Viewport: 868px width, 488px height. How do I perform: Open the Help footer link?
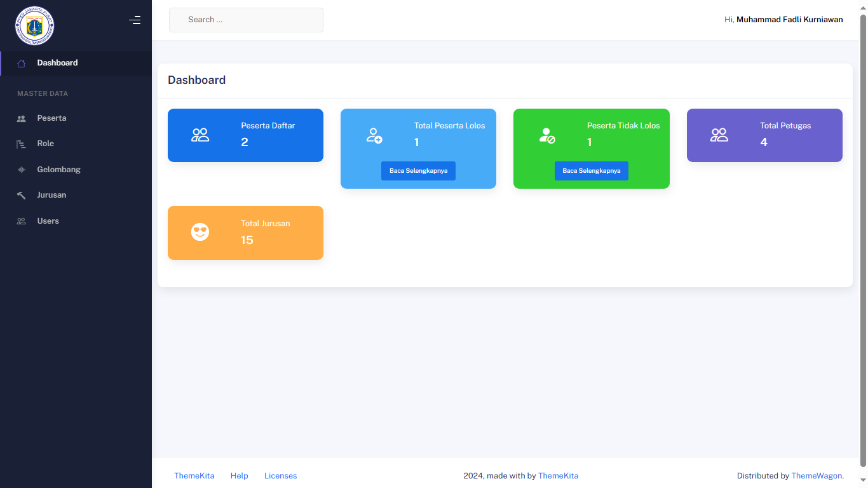pos(239,476)
